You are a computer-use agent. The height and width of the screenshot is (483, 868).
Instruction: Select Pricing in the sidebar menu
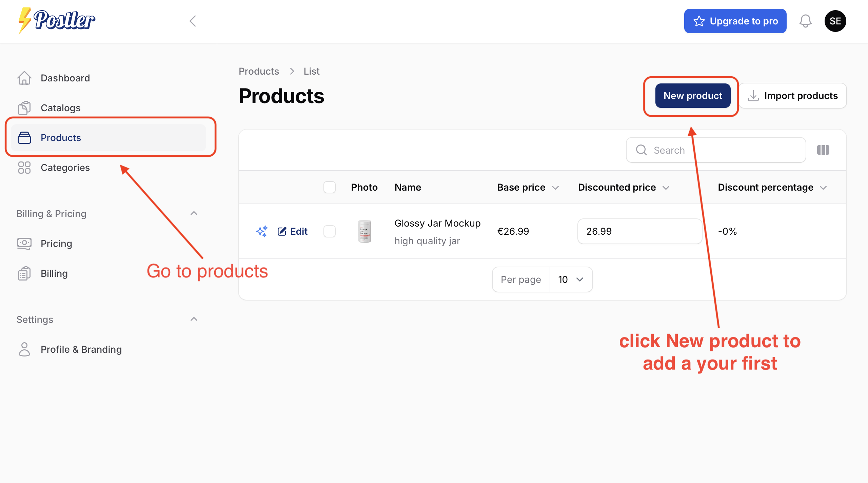coord(56,243)
